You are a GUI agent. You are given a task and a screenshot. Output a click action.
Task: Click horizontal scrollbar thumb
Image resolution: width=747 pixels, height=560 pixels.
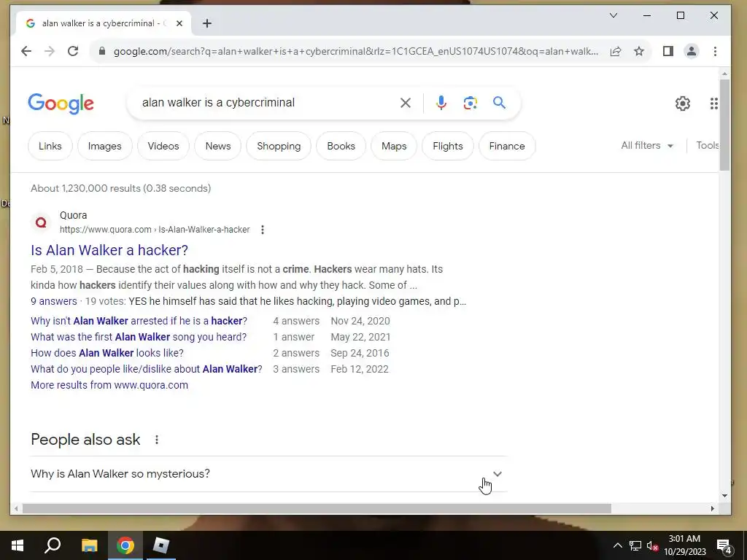317,508
